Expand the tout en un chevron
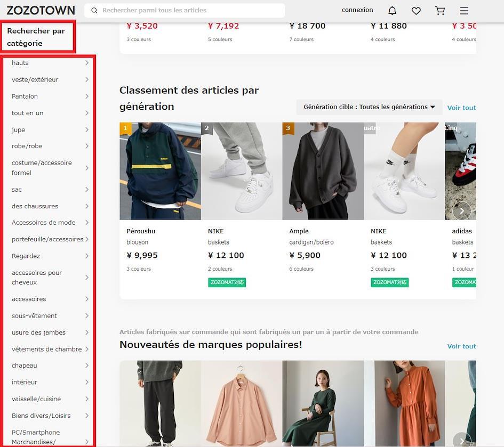 (x=87, y=113)
